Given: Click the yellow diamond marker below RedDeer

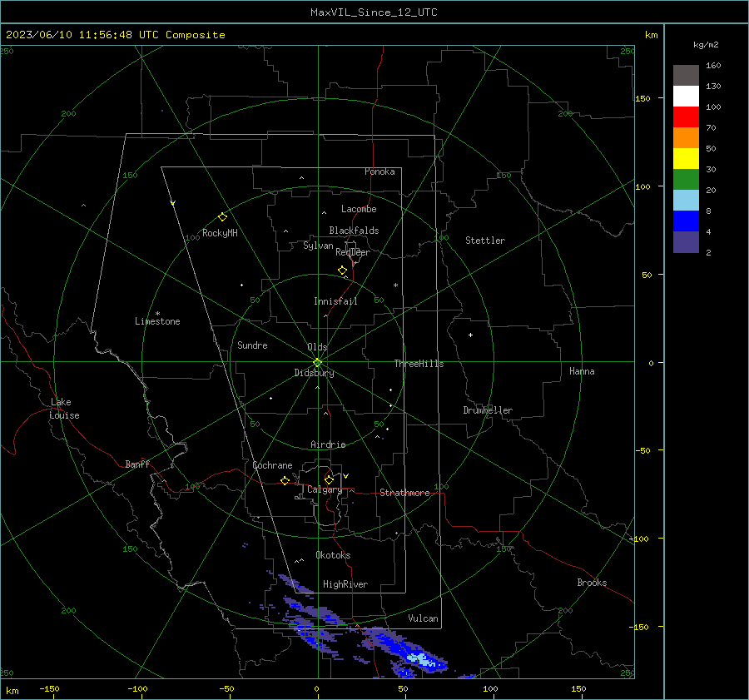Looking at the screenshot, I should tap(343, 271).
